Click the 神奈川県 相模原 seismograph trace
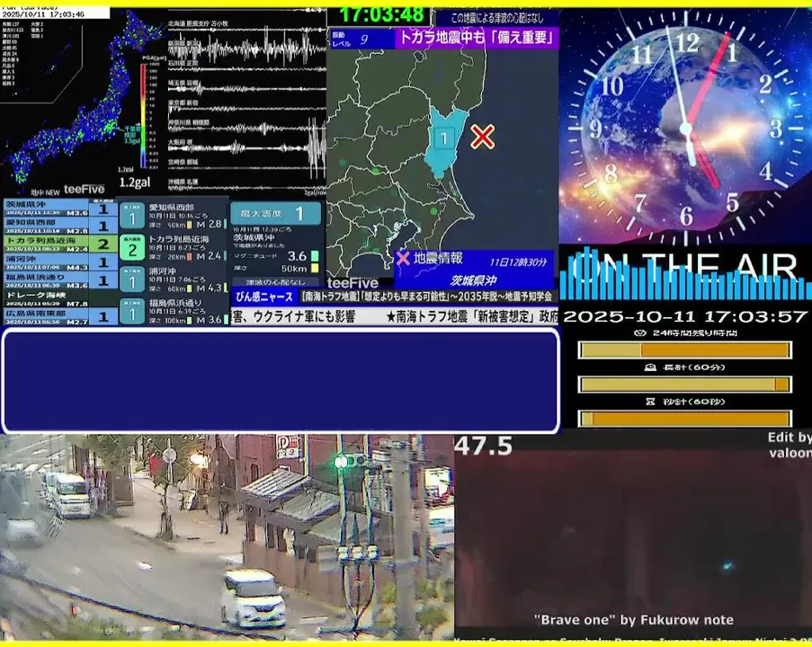Screen dimensions: 812x647 (x=247, y=128)
